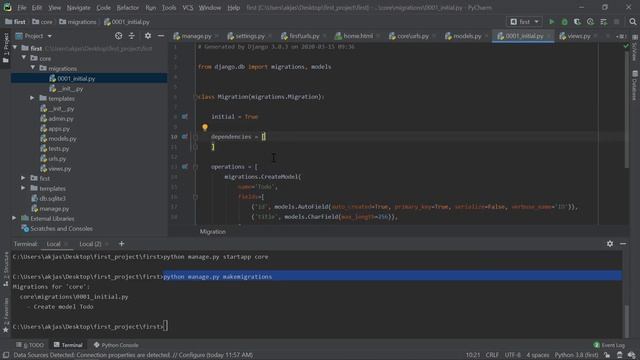This screenshot has height=360, width=640.
Task: Click the gutter override icon on line 13
Action: [x=184, y=167]
